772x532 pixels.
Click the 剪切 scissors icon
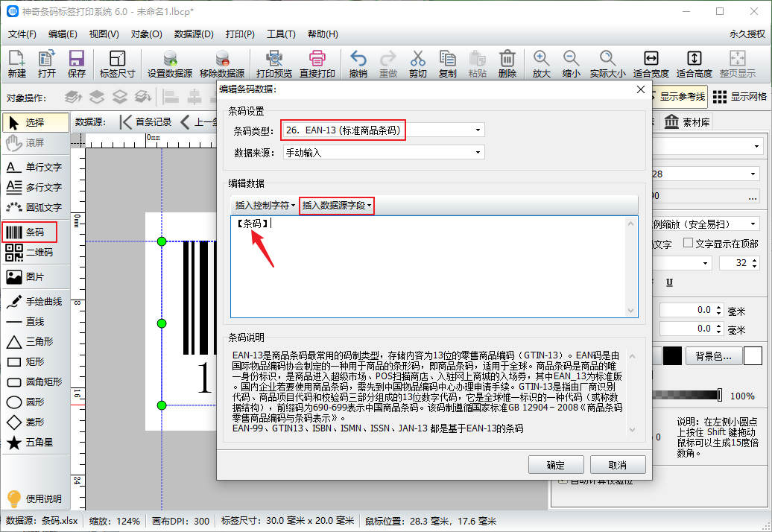[x=417, y=63]
